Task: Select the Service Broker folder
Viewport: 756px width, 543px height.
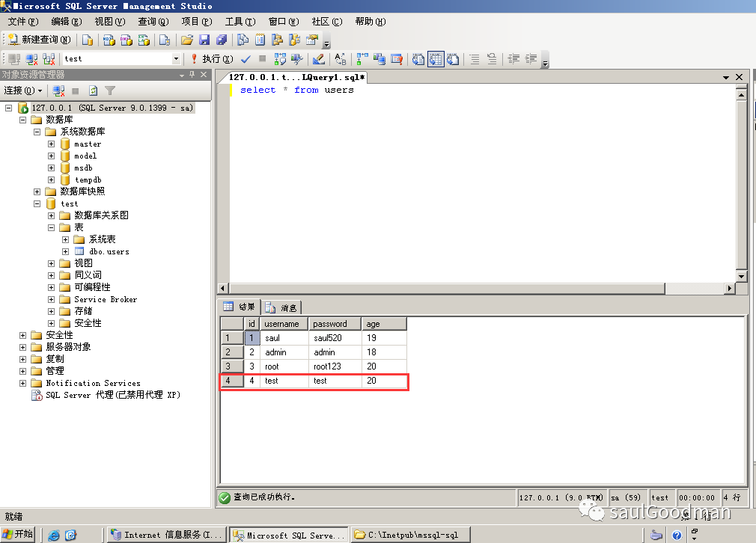Action: 106,299
